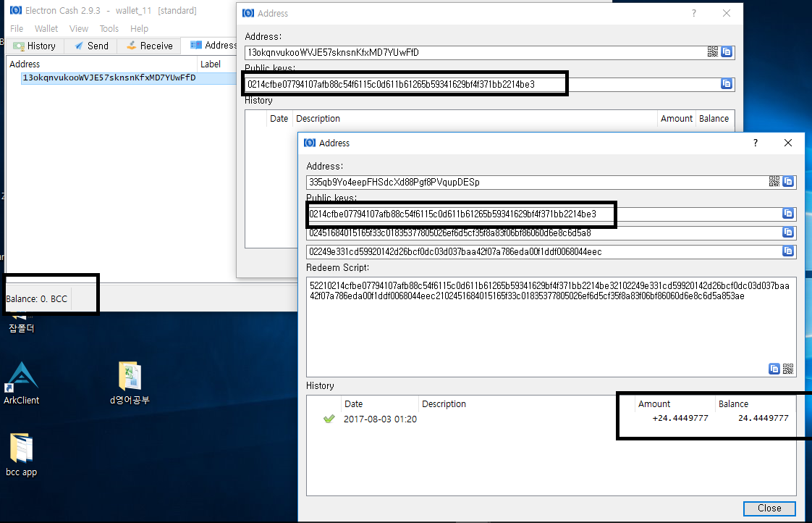Open the View menu
The width and height of the screenshot is (812, 523).
[79, 28]
